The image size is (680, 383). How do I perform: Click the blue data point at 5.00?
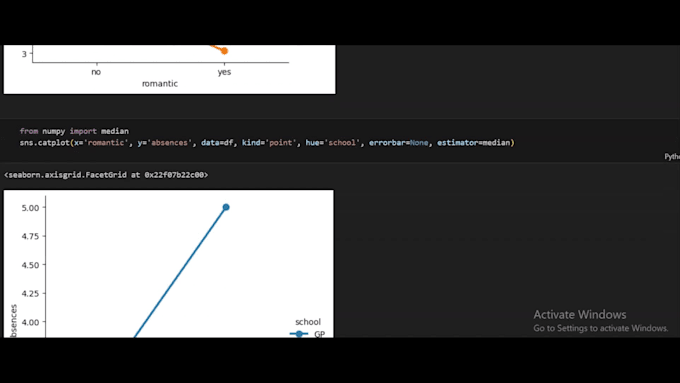click(226, 207)
